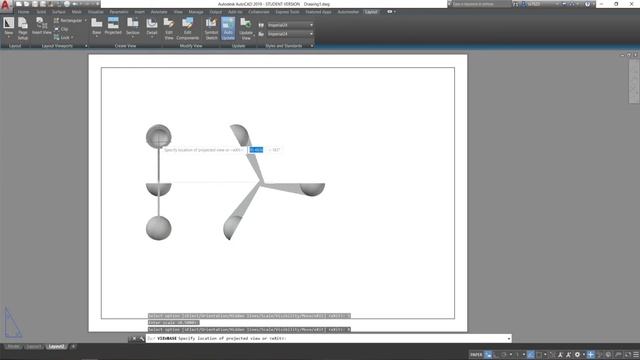This screenshot has width=640, height=360.
Task: Click the clean screen icon in status bar
Action: tap(627, 355)
